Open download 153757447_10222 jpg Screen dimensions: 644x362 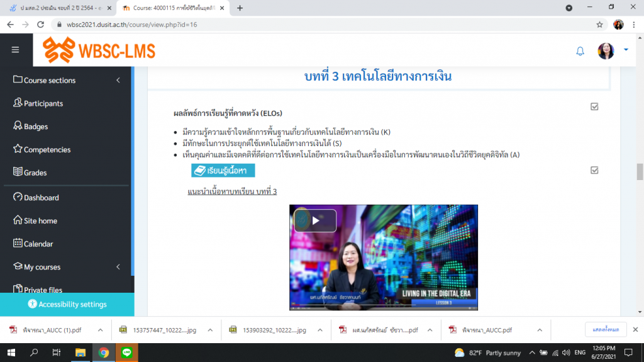pyautogui.click(x=158, y=330)
